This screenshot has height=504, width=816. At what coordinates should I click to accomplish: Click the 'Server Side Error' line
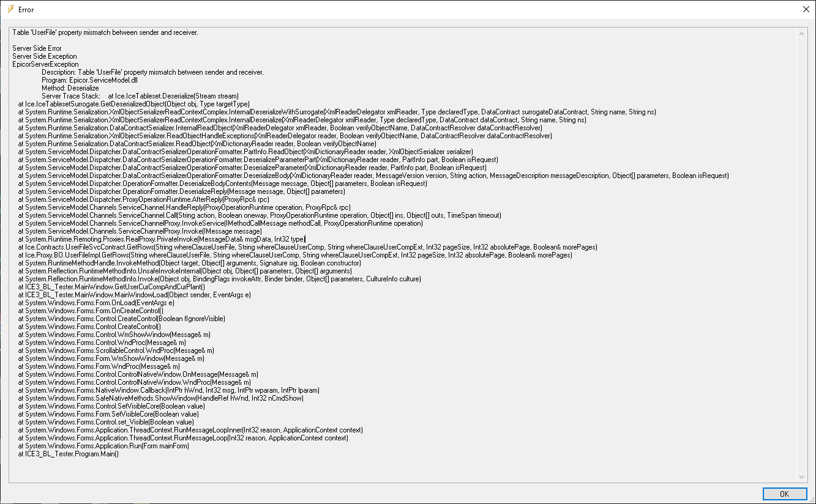(37, 48)
